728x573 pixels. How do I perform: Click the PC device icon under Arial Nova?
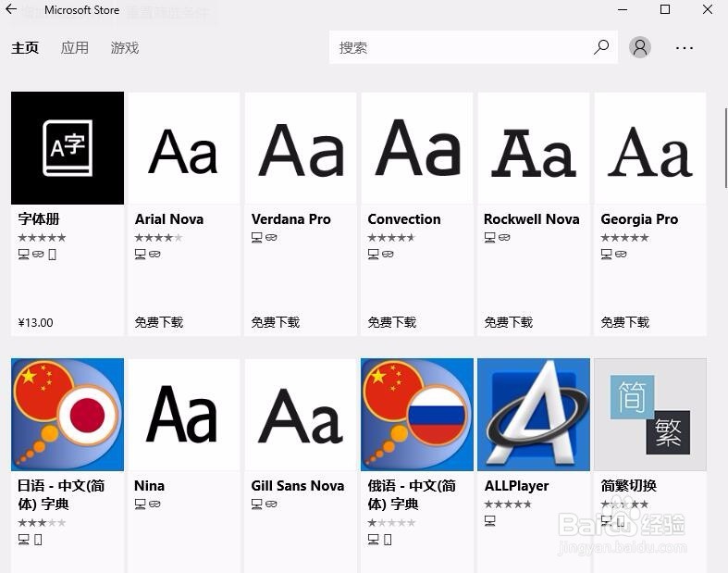point(141,255)
